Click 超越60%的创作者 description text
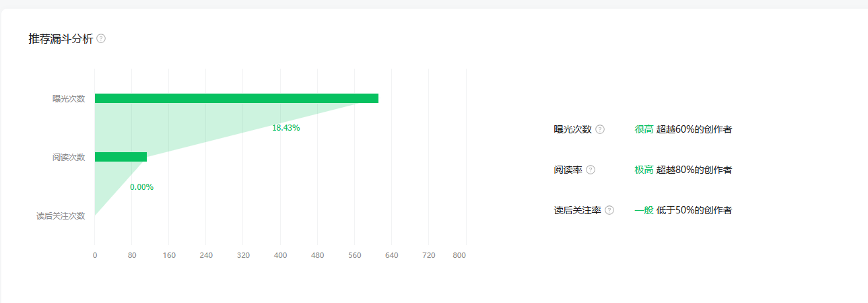 click(694, 129)
